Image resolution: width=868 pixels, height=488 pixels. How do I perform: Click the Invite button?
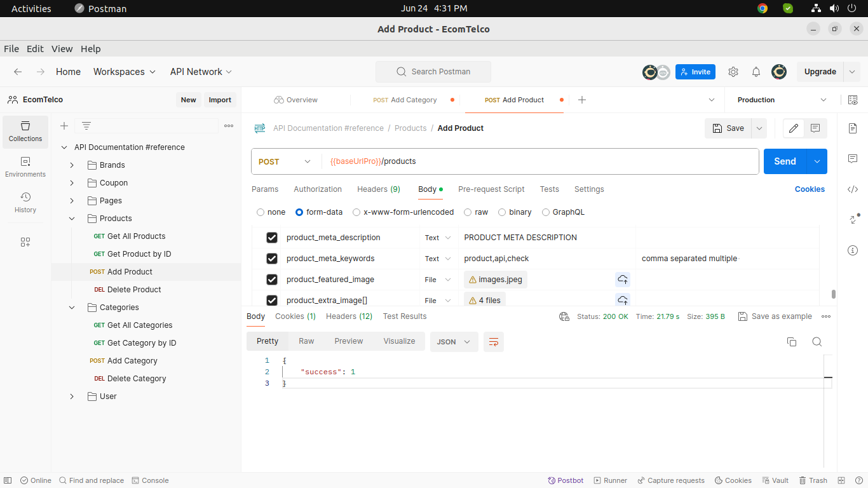pyautogui.click(x=695, y=72)
